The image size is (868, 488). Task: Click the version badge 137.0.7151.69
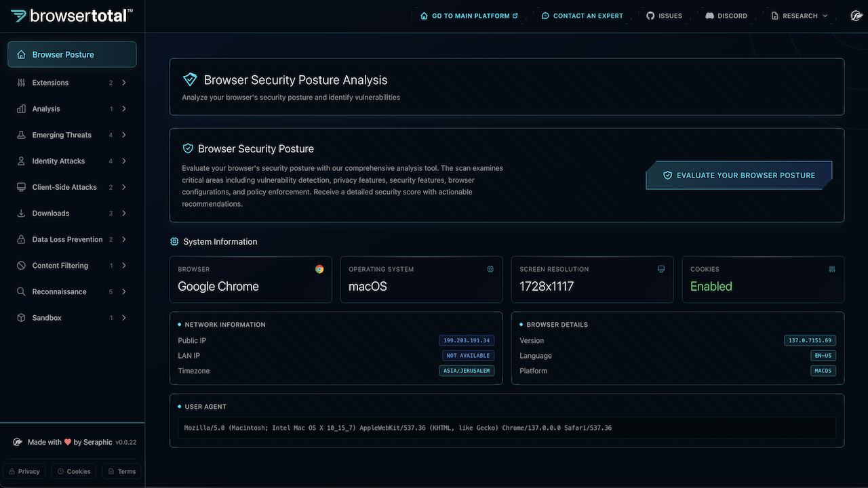810,341
